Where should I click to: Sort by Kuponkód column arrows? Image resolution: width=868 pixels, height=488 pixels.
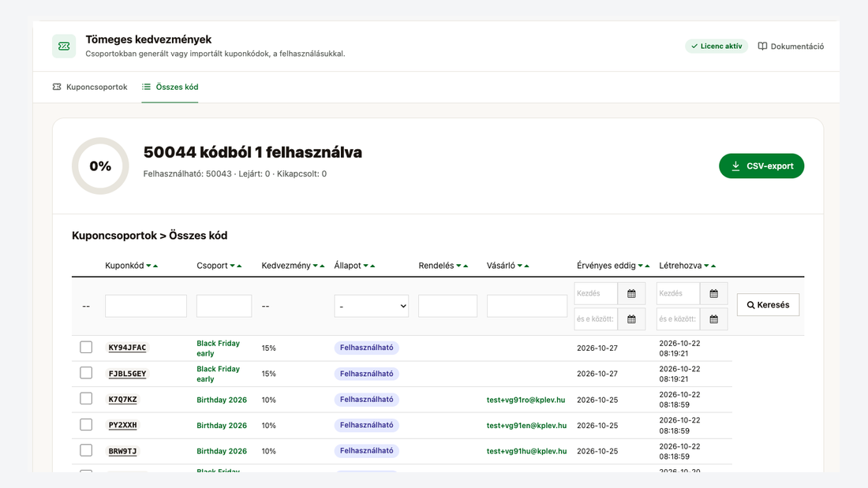coord(152,266)
